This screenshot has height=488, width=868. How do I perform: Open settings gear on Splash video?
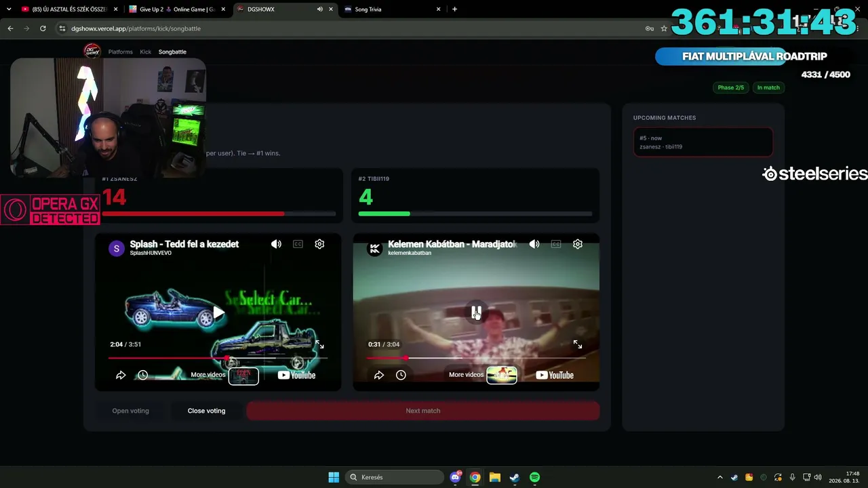click(319, 244)
